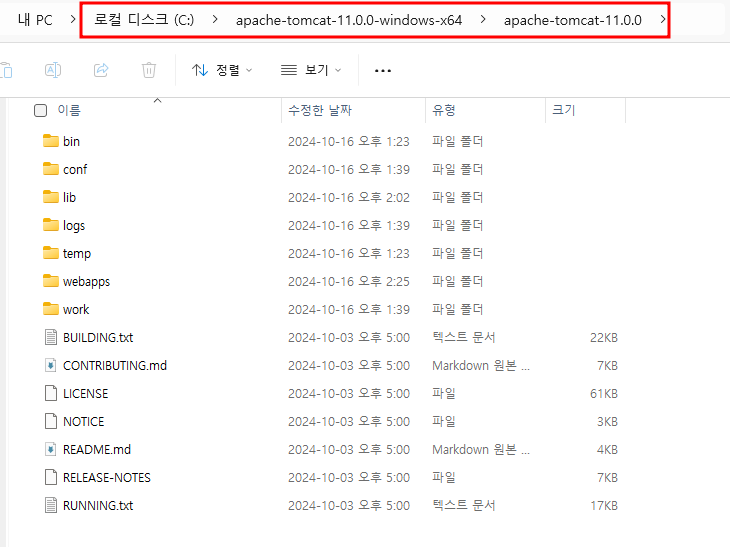Click the 파일 폴더 type of logs
This screenshot has height=547, width=730.
458,225
